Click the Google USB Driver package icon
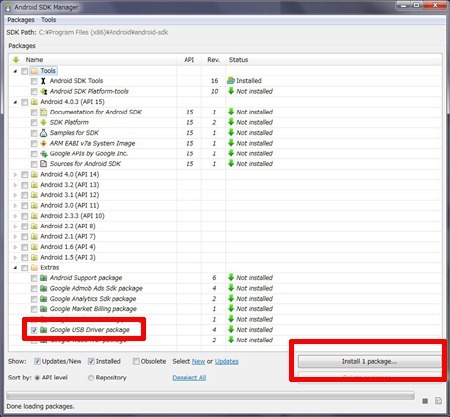Image resolution: width=450 pixels, height=417 pixels. tap(43, 330)
